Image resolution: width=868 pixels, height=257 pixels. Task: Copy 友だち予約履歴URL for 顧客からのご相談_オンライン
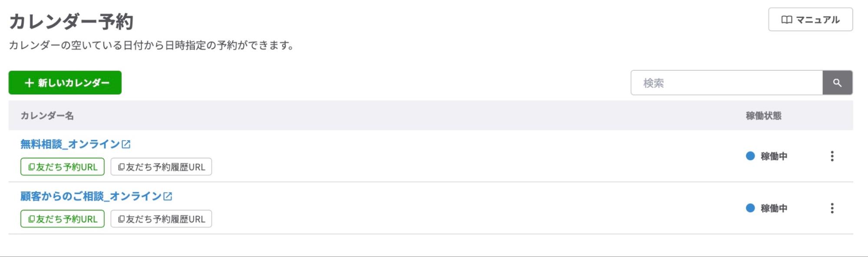coord(161,219)
